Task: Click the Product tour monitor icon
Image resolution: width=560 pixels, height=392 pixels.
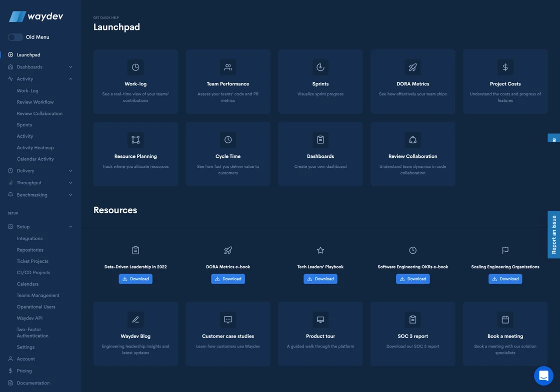Action: tap(320, 319)
